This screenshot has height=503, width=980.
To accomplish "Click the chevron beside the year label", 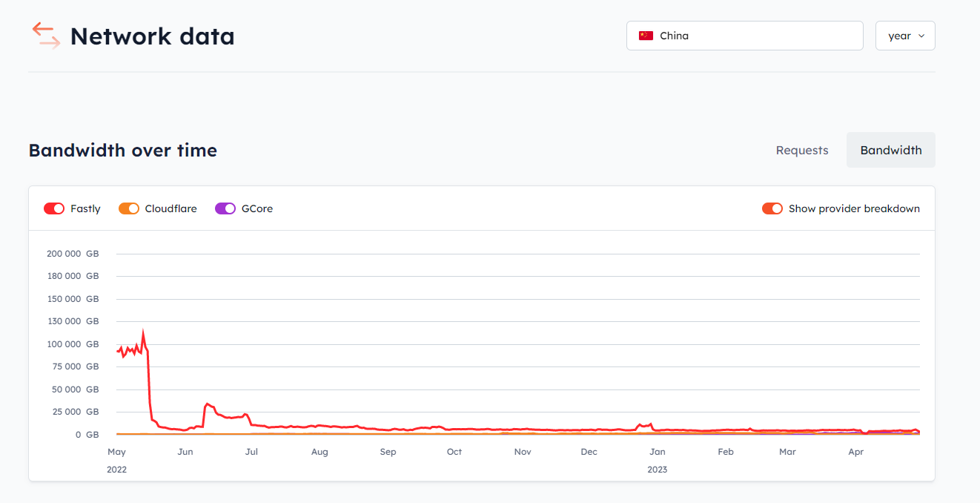I will point(922,35).
